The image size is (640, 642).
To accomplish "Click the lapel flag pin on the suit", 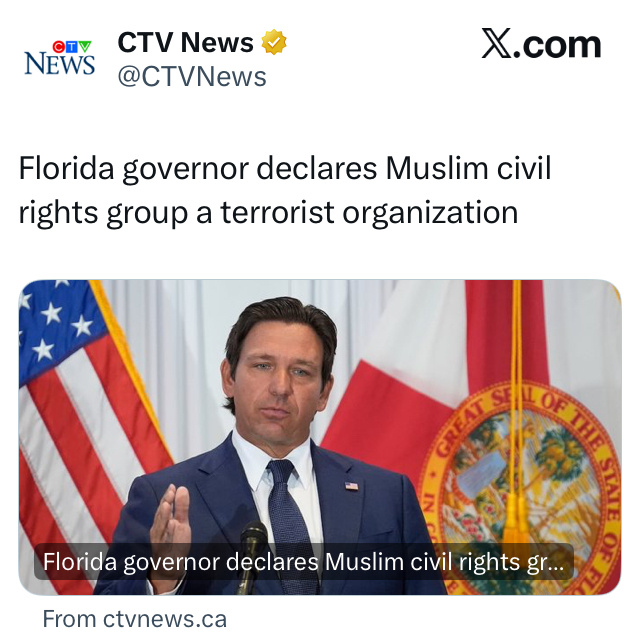I will point(351,486).
